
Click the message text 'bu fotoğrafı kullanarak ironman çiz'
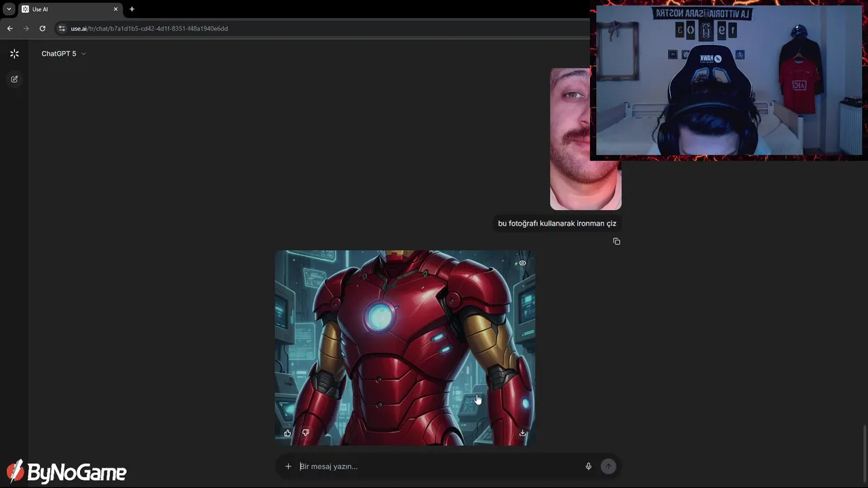point(557,223)
